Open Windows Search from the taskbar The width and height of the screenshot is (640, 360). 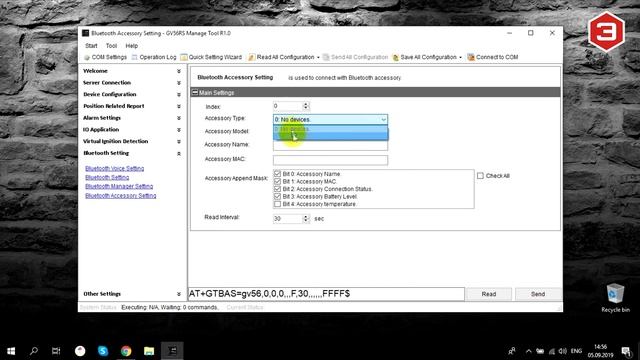click(34, 351)
